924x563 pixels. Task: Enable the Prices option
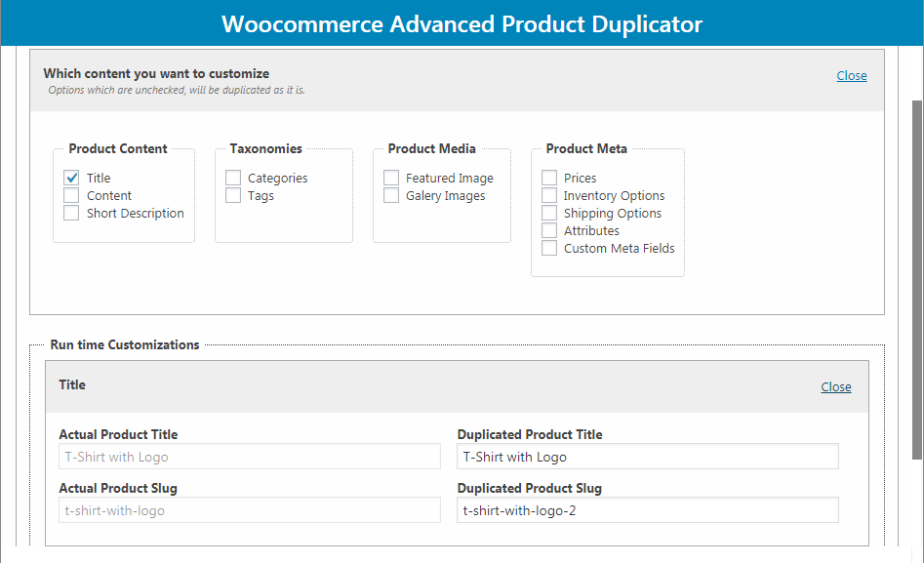pos(549,178)
